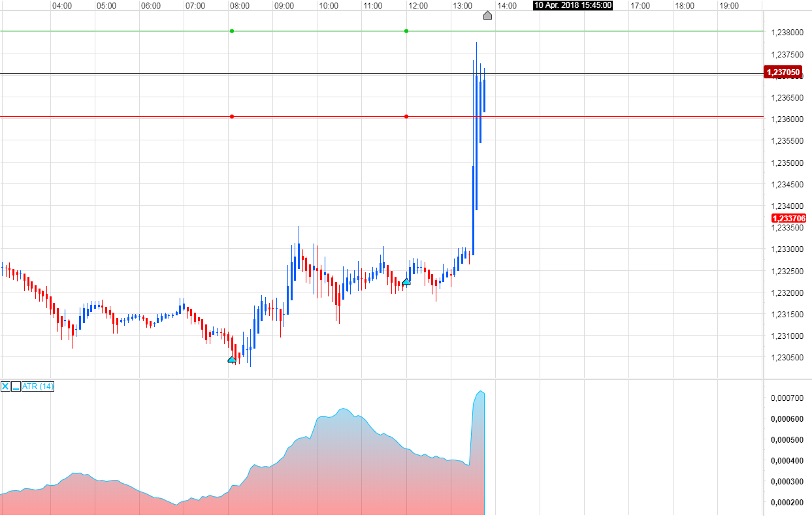Select the cyan arrow marker near 08:00
Viewport: 812px width, 519px height.
232,358
